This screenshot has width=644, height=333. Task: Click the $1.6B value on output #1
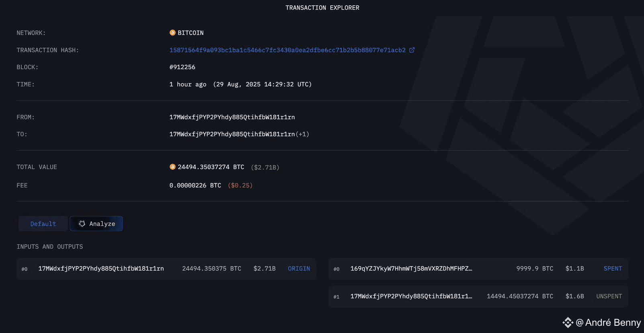point(575,296)
